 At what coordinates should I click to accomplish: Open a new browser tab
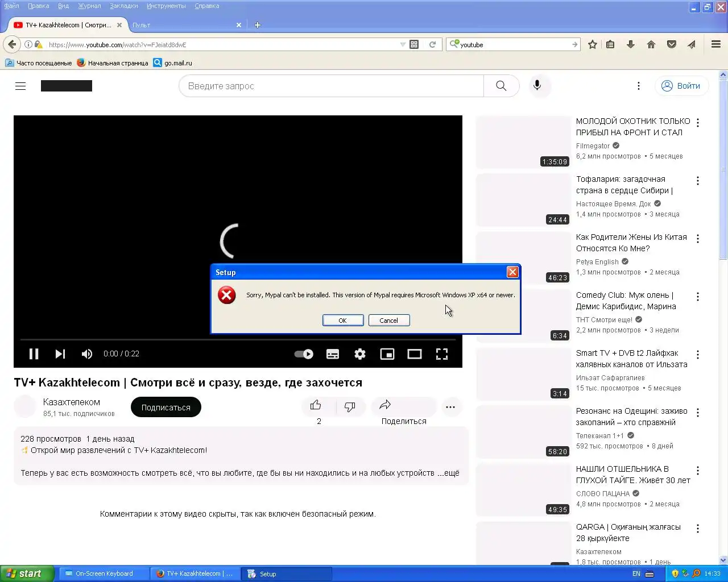[258, 25]
